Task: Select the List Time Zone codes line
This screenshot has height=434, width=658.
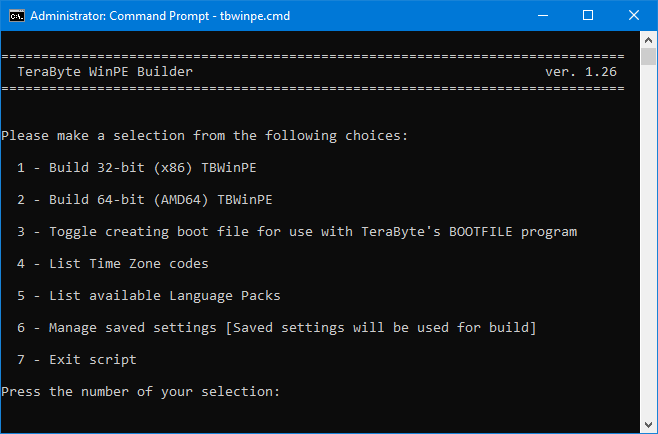Action: tap(113, 264)
